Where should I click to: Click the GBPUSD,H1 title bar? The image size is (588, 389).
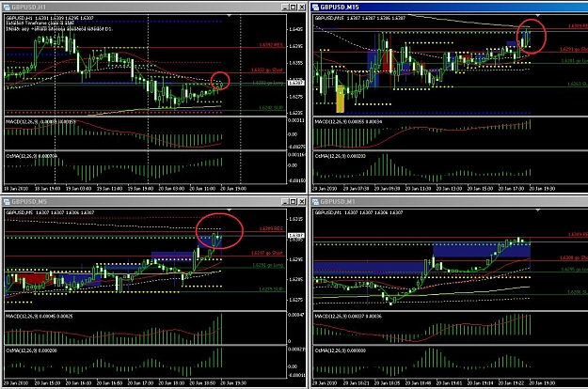pos(153,7)
